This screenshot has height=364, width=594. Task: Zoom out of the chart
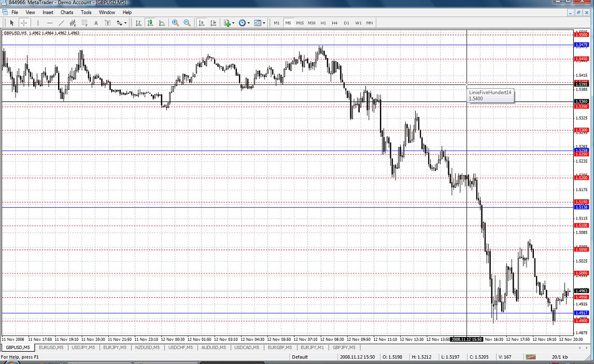tap(187, 23)
